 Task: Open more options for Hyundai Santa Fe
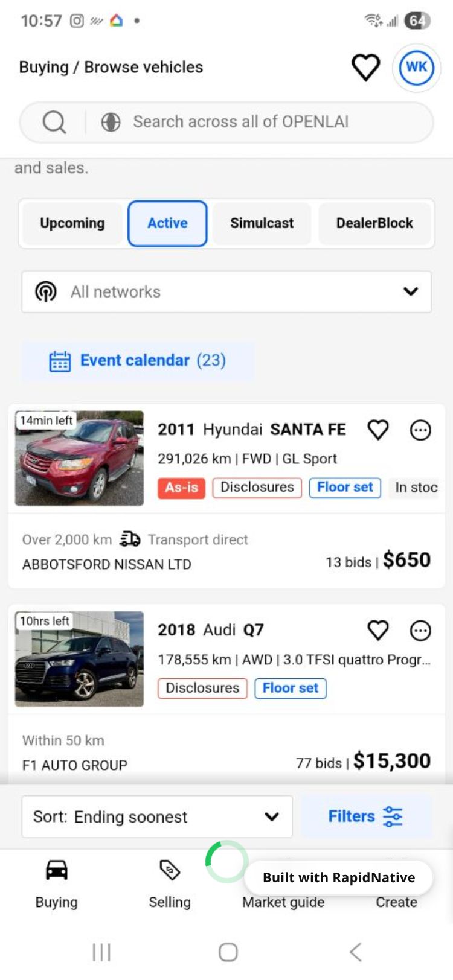420,430
